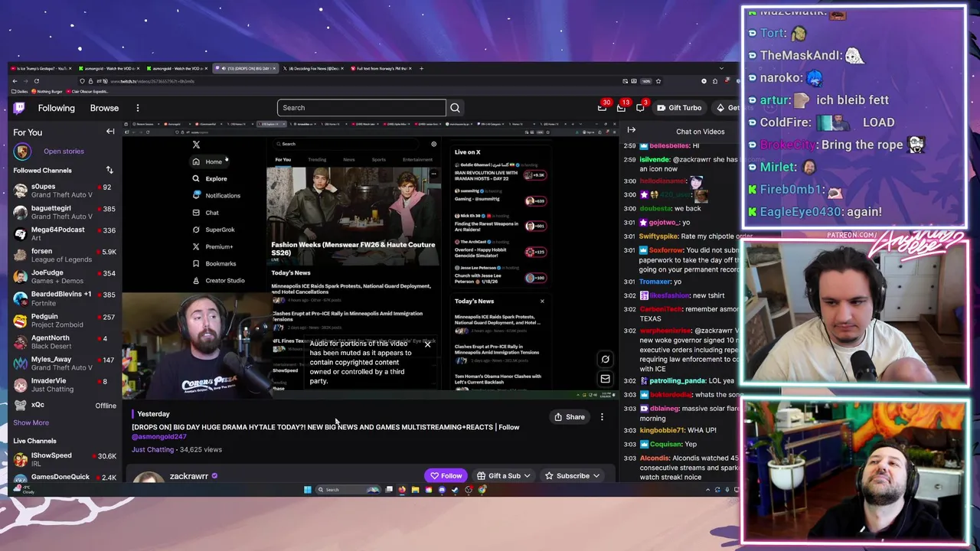Close the muted audio copyright notice
The width and height of the screenshot is (980, 551).
427,344
